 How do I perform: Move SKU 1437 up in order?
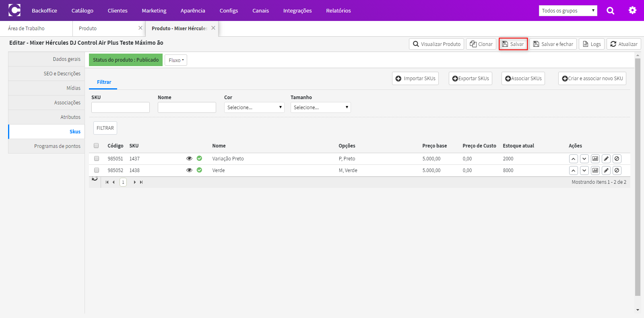point(574,159)
